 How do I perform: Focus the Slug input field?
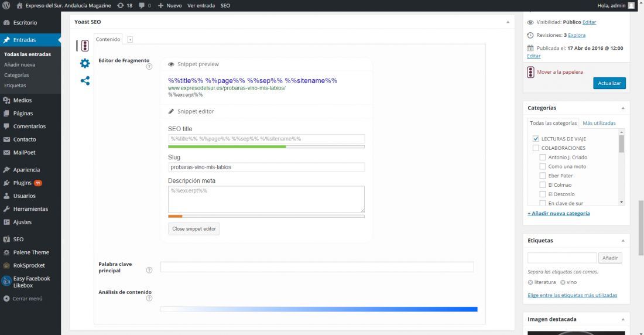[266, 167]
